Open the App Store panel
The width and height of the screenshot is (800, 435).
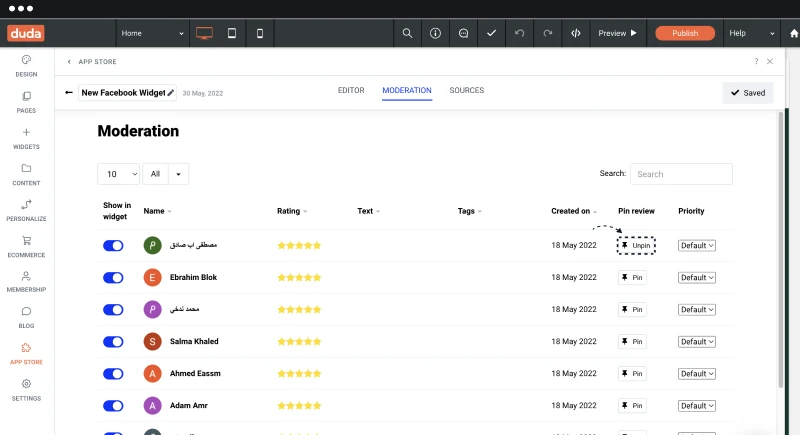26,354
